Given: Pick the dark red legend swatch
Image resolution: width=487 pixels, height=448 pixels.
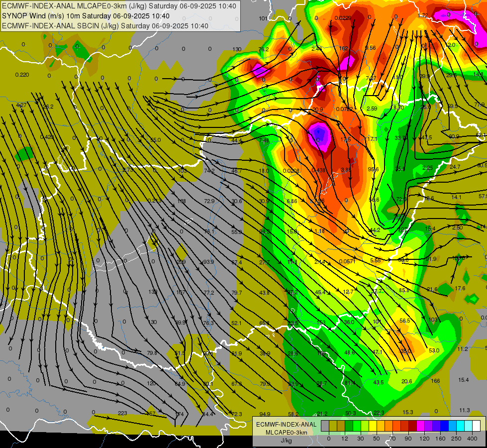Looking at the screenshot, I should (412, 426).
